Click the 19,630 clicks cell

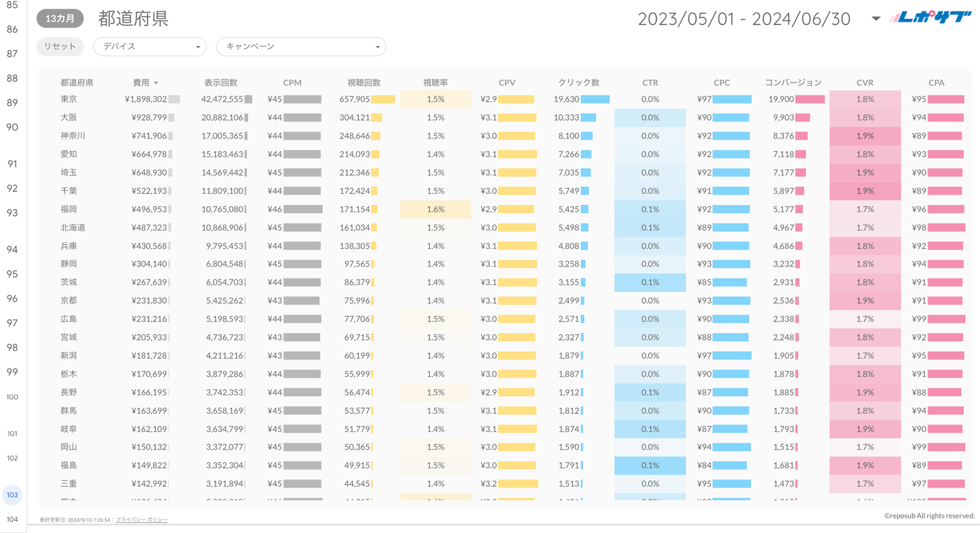pyautogui.click(x=566, y=99)
